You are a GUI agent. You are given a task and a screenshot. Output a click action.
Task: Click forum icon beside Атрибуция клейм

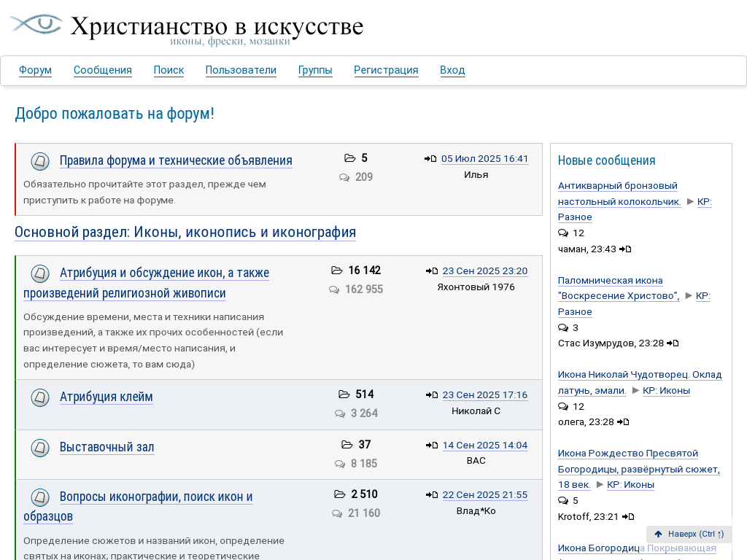click(40, 397)
